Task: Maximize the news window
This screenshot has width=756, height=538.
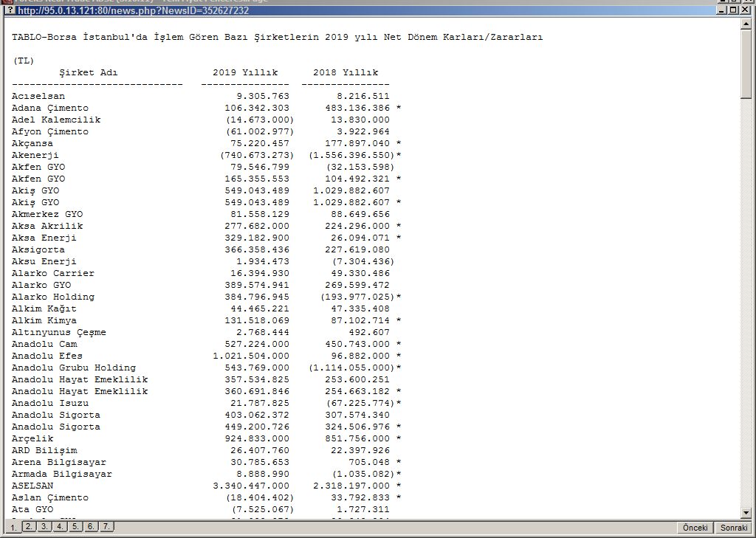Action: pyautogui.click(x=732, y=10)
